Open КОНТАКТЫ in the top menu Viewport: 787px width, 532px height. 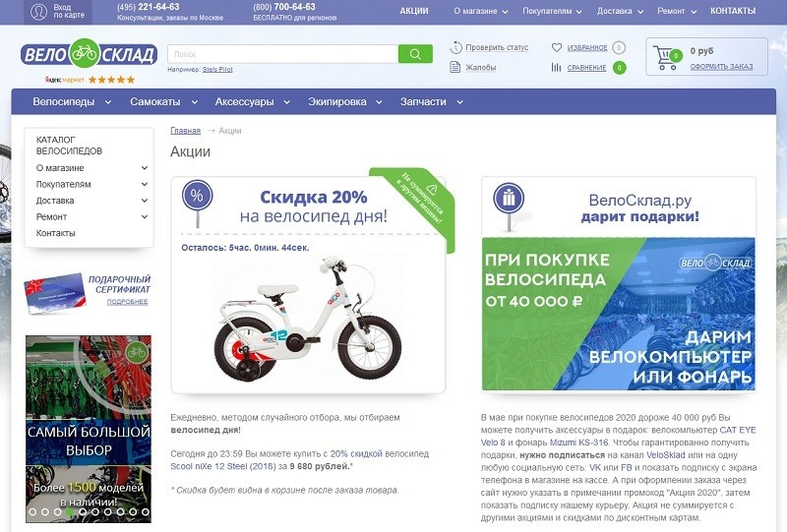733,11
